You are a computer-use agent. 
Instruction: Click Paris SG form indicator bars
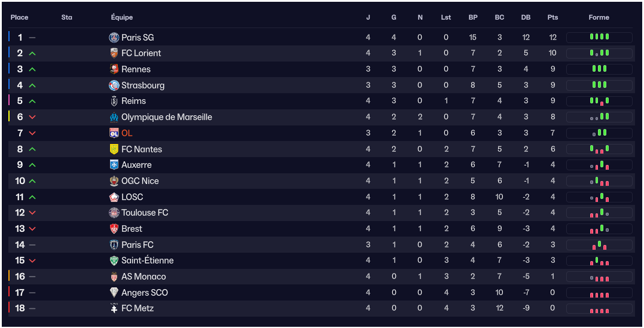(599, 37)
